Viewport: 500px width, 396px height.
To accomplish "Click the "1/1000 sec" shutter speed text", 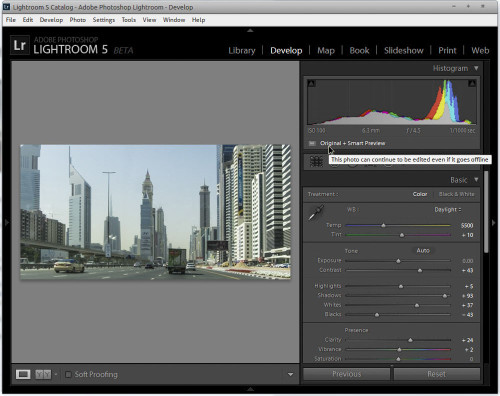I will coord(462,131).
